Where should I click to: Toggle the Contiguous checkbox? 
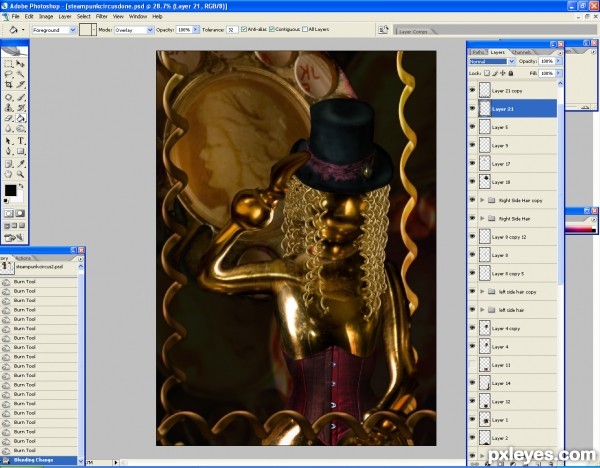tap(272, 29)
